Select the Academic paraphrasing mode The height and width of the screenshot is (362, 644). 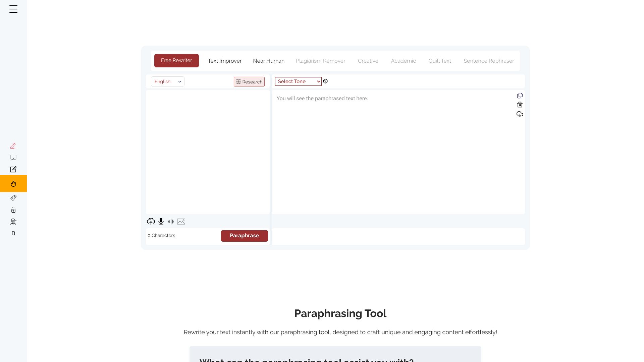point(404,61)
